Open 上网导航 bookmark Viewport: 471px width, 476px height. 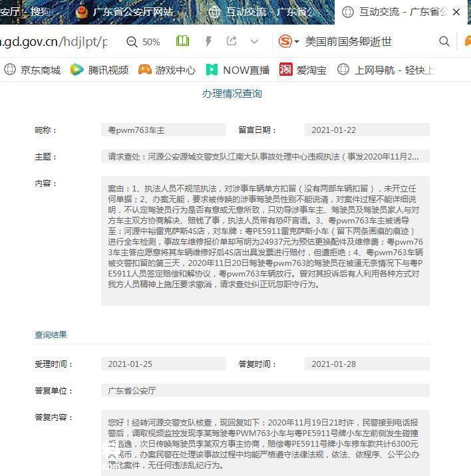click(385, 70)
